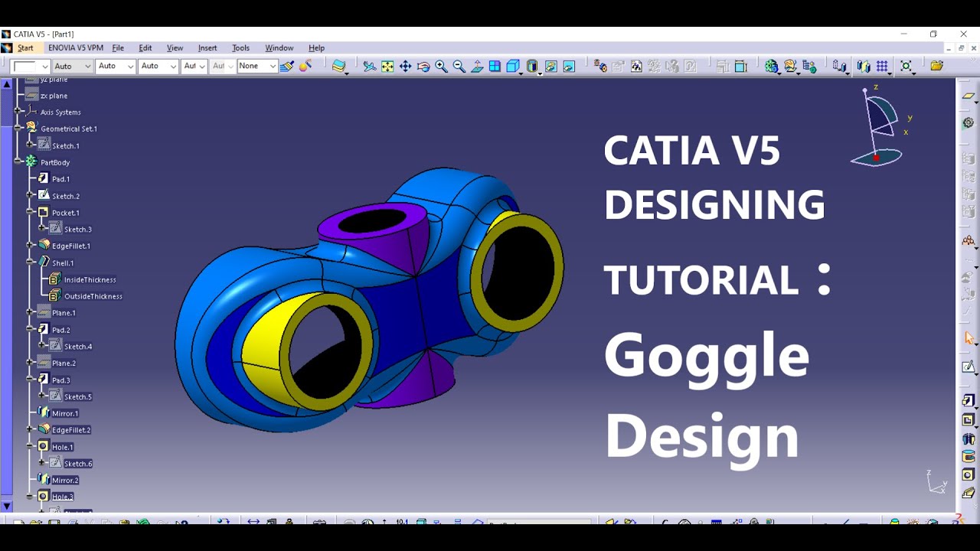980x551 pixels.
Task: Click the blue dot grid icon
Action: coord(882,67)
